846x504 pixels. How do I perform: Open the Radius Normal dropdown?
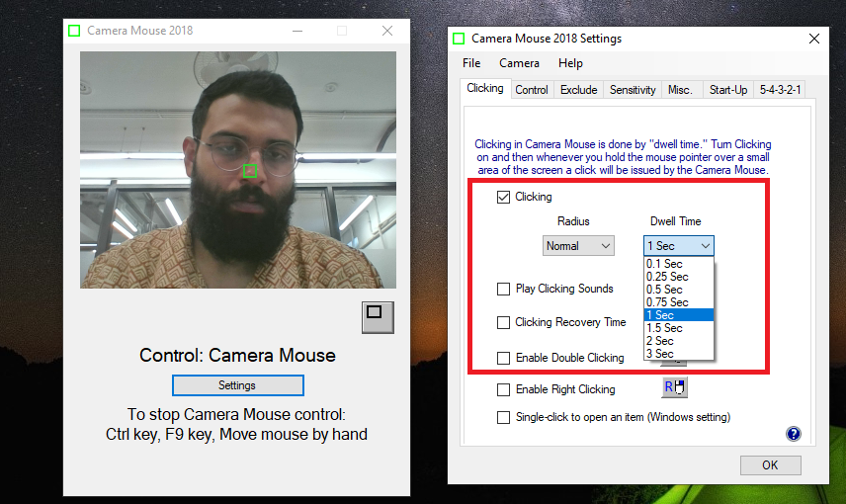pyautogui.click(x=578, y=246)
